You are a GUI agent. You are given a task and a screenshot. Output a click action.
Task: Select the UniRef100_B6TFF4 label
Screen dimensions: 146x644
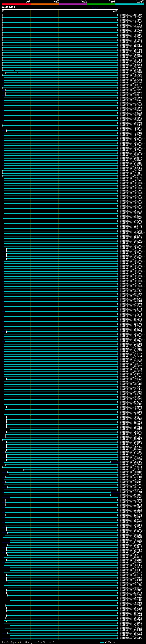(x=131, y=60)
